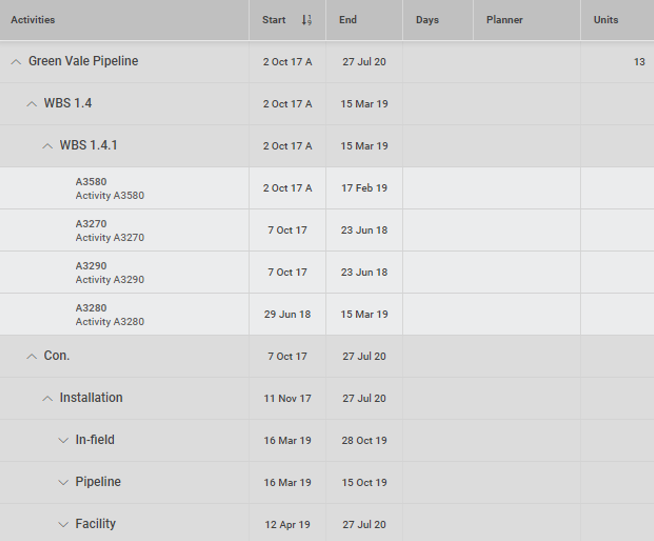Viewport: 654px width, 541px height.
Task: Collapse the Green Vale Pipeline row
Action: 15,62
